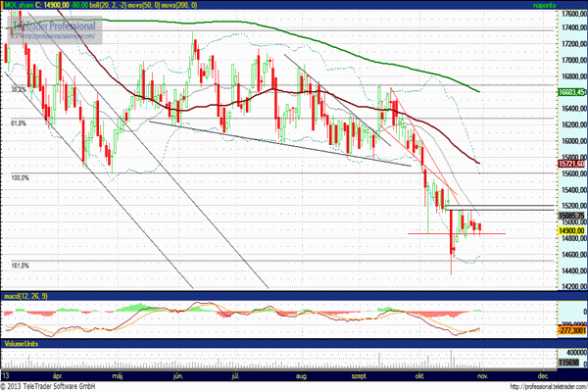Select the dark red 15721,60 price tag
Image resolution: width=588 pixels, height=392 pixels.
(571, 164)
